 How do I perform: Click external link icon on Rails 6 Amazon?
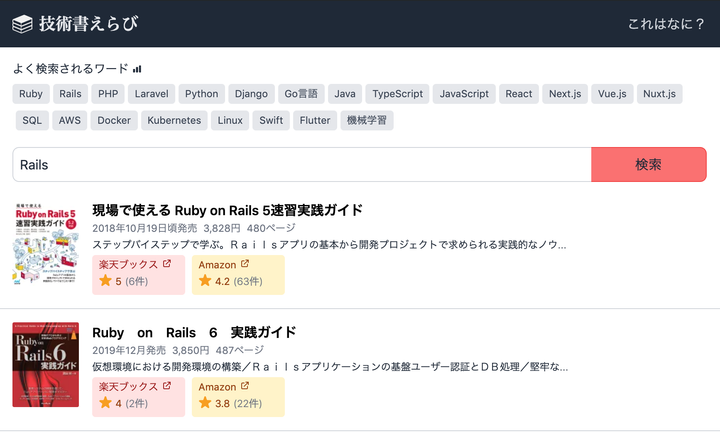[x=245, y=386]
